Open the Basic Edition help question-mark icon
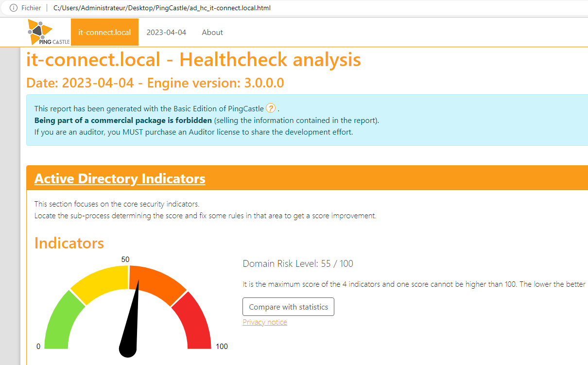This screenshot has height=365, width=588. click(271, 108)
